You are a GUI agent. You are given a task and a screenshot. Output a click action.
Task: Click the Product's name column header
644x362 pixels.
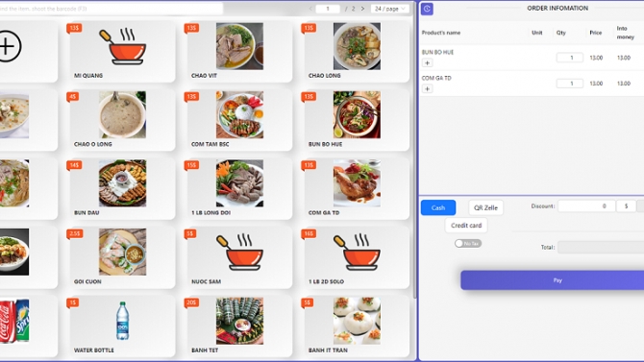click(x=441, y=33)
